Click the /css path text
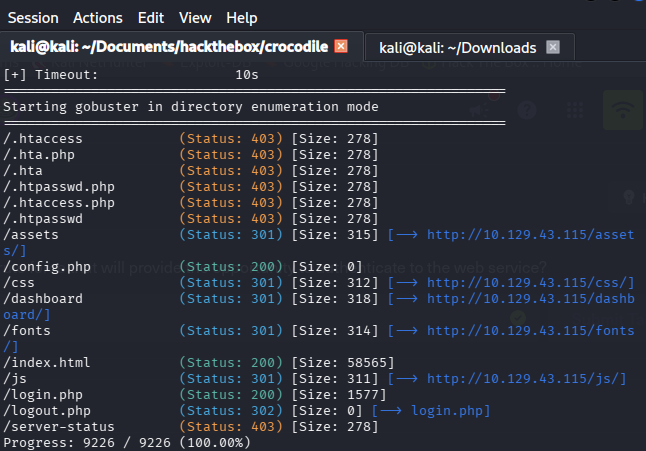Screen dimensions: 646x451 [x=19, y=283]
